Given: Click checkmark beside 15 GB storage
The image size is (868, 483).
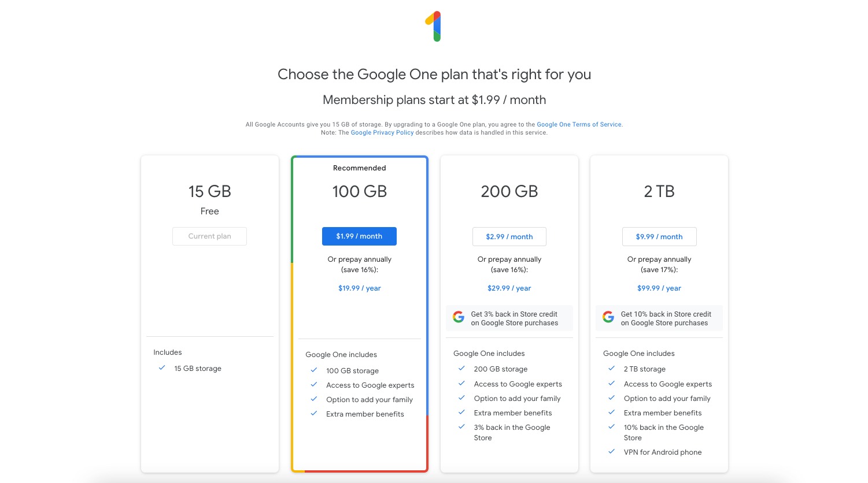Looking at the screenshot, I should tap(162, 367).
